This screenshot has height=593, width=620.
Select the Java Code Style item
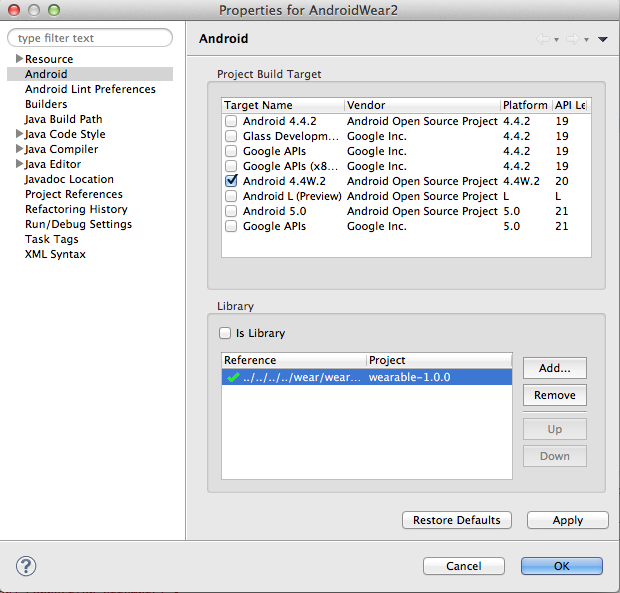coord(65,134)
